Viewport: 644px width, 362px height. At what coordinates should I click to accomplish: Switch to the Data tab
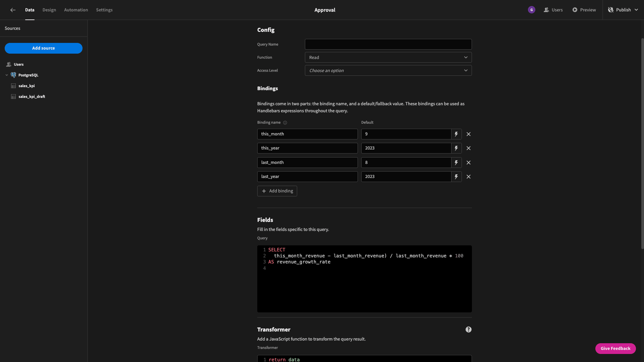(x=30, y=10)
